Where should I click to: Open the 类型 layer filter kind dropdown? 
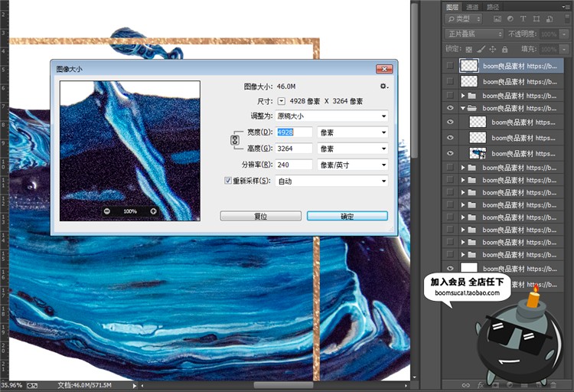(x=464, y=18)
